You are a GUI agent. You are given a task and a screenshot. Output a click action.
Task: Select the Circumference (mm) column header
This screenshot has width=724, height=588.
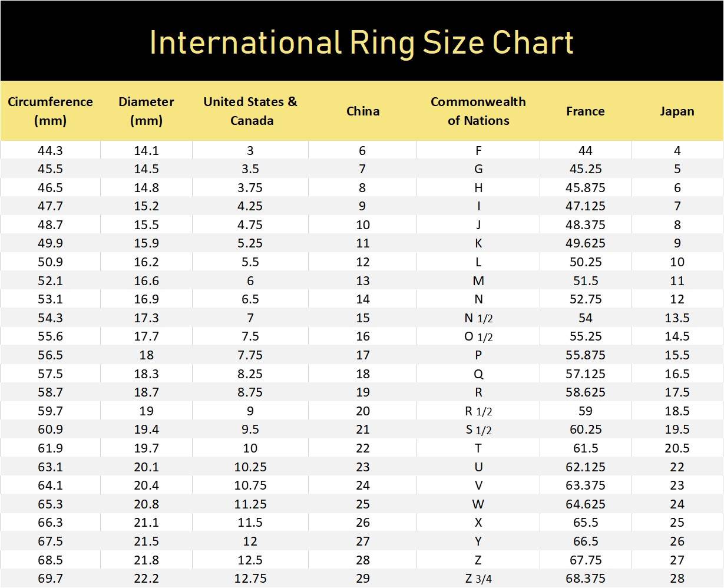point(50,111)
